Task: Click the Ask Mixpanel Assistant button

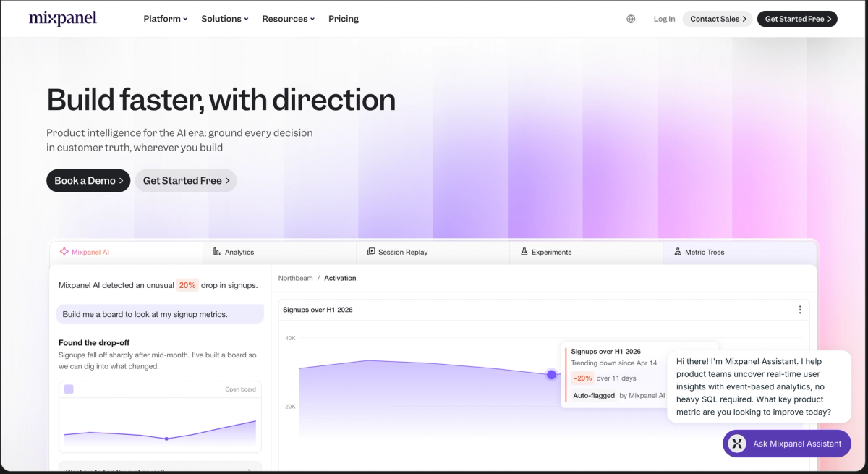Action: tap(787, 444)
